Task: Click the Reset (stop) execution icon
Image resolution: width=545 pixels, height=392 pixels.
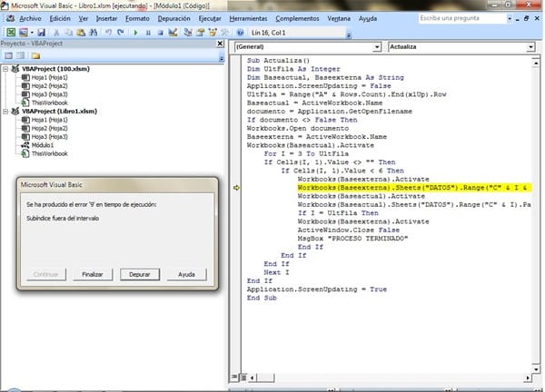Action: pos(160,33)
